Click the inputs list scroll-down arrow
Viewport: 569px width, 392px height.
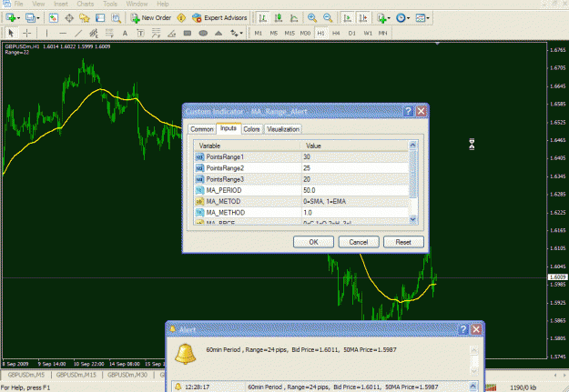click(412, 219)
